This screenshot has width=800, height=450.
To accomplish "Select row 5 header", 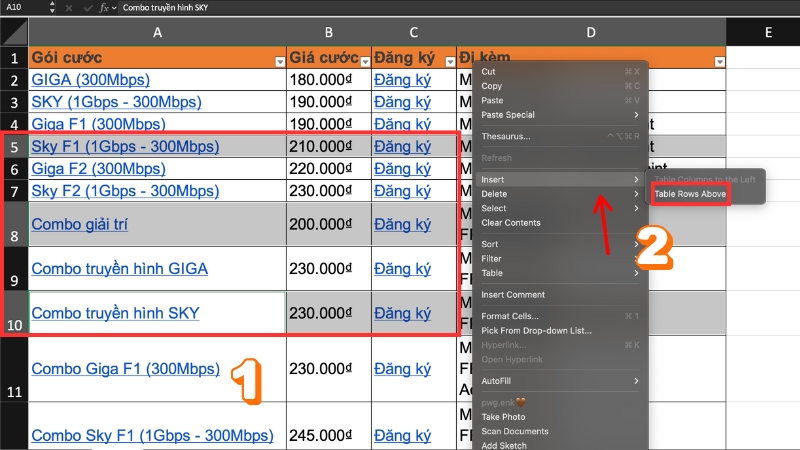I will [14, 146].
